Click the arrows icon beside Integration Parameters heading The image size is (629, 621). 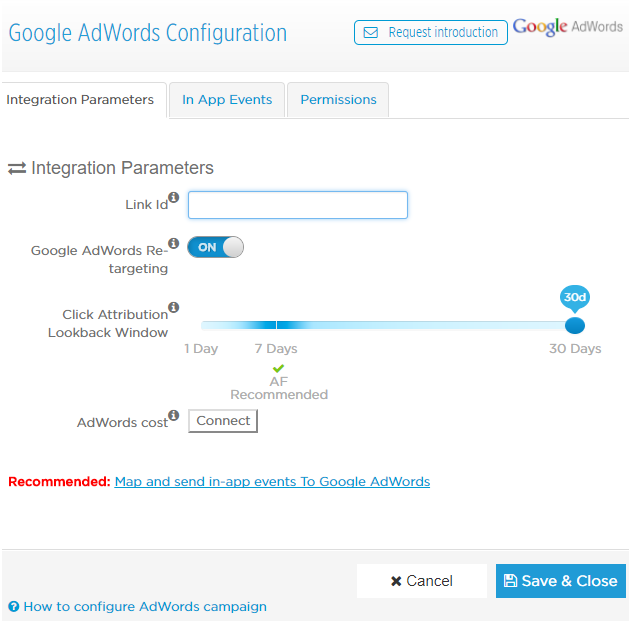click(x=17, y=168)
